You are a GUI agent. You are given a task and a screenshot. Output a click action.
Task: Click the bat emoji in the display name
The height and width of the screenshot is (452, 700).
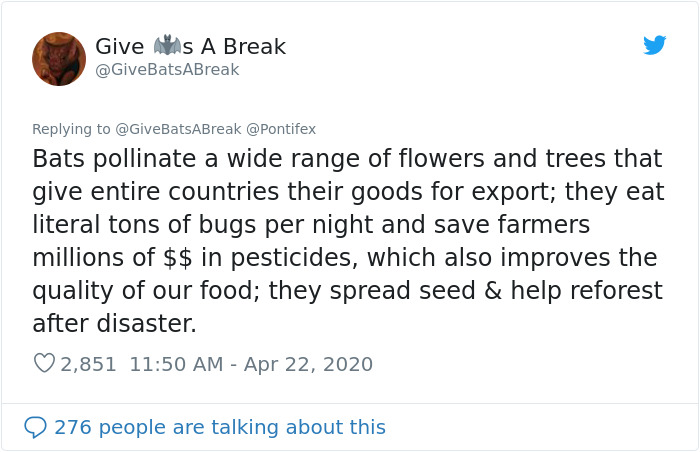point(165,46)
